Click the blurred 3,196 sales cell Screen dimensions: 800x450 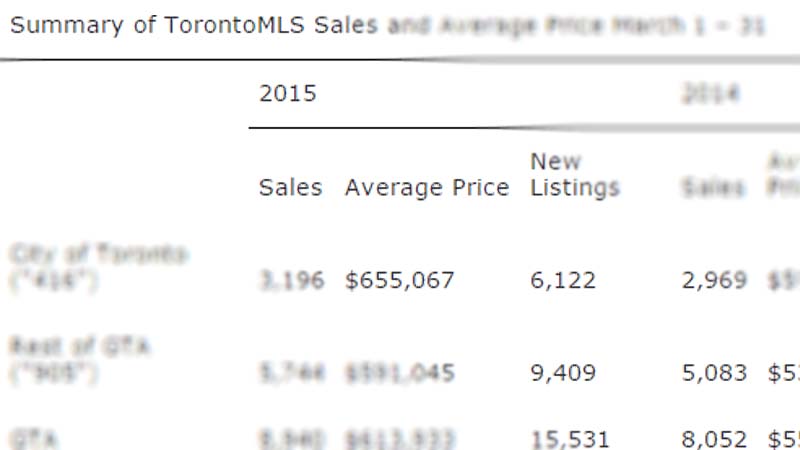click(292, 281)
